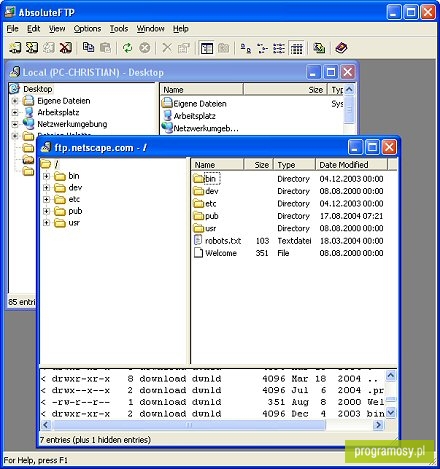Open the Help menu
The image size is (440, 469).
point(181,29)
